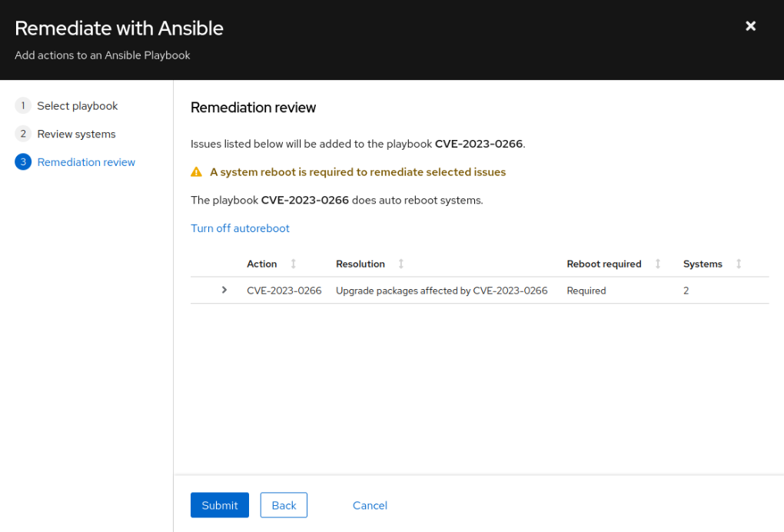Sort by Resolution column icon
Screen dimensions: 784x532
(x=401, y=264)
